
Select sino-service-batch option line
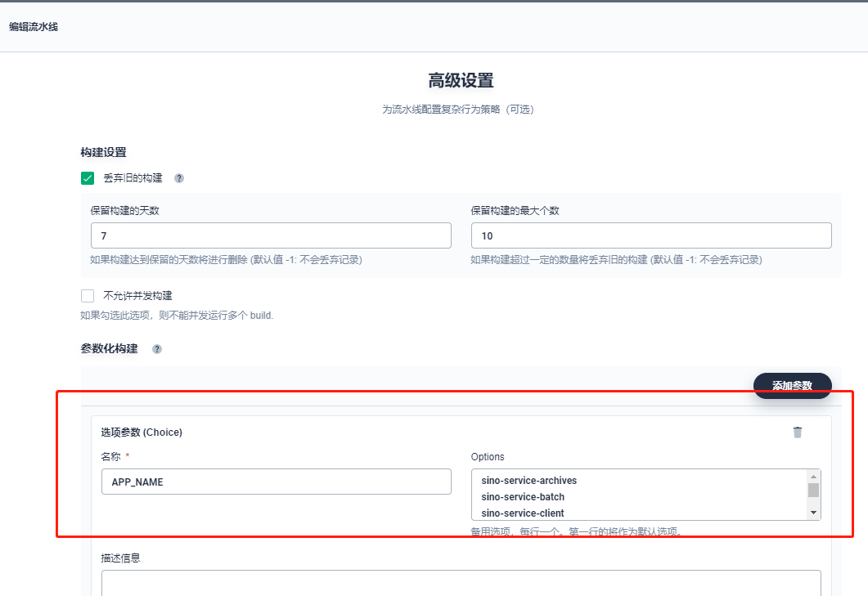click(523, 497)
